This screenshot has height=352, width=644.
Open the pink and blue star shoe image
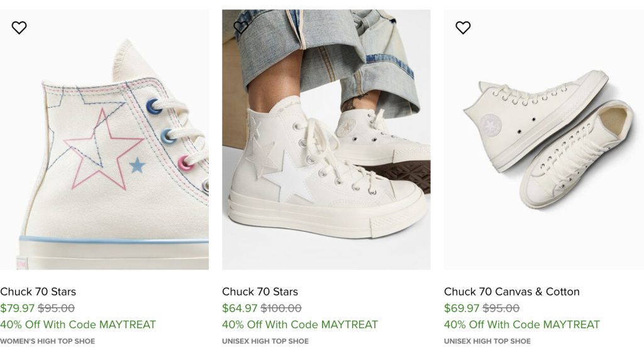pyautogui.click(x=104, y=151)
